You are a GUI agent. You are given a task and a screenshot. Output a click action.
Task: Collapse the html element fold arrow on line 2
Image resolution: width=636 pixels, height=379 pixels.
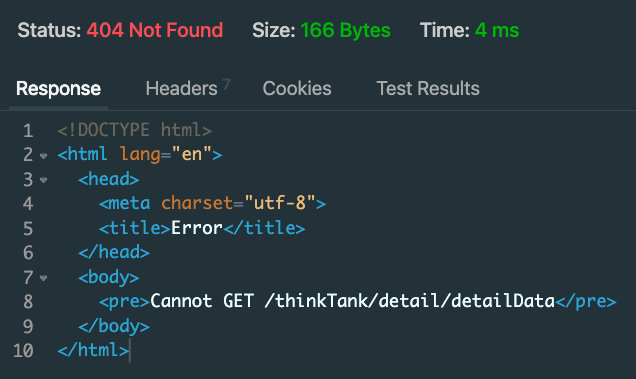43,155
